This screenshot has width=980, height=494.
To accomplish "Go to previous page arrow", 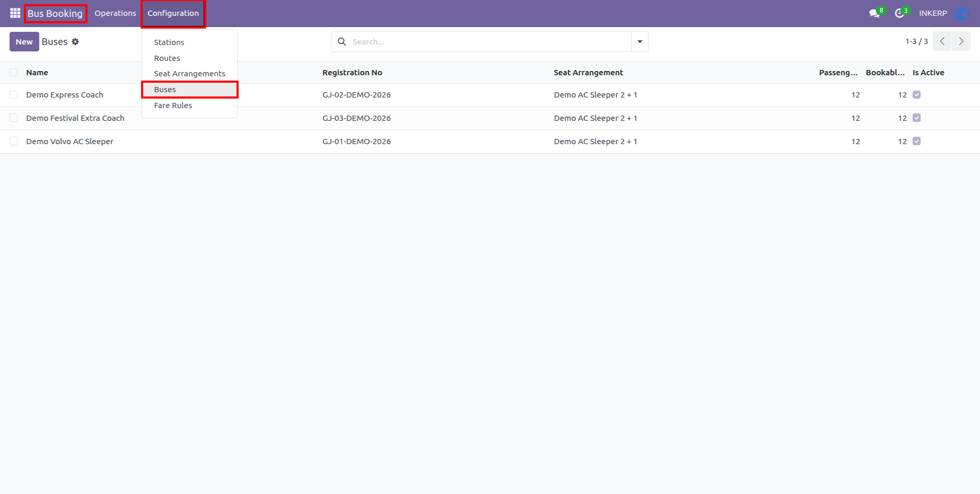I will click(942, 41).
